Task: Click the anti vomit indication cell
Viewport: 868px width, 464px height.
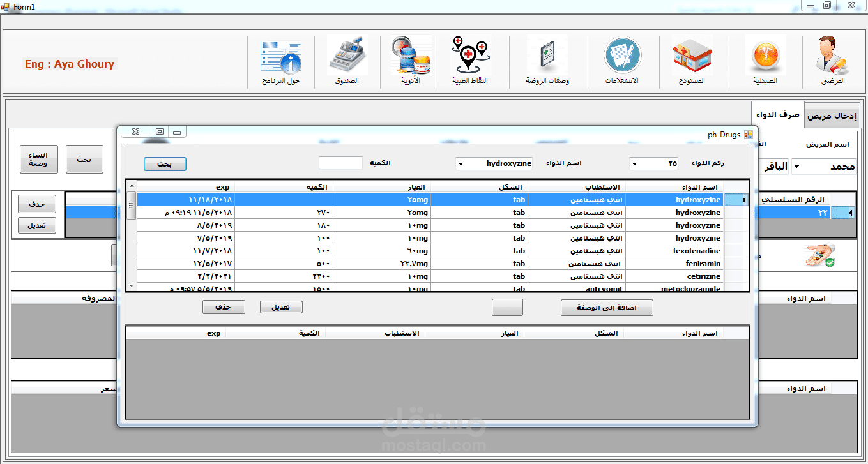Action: pyautogui.click(x=577, y=288)
